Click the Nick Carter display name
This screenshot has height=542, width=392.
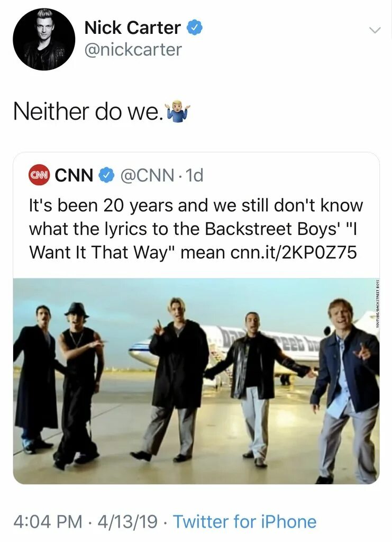pyautogui.click(x=133, y=28)
